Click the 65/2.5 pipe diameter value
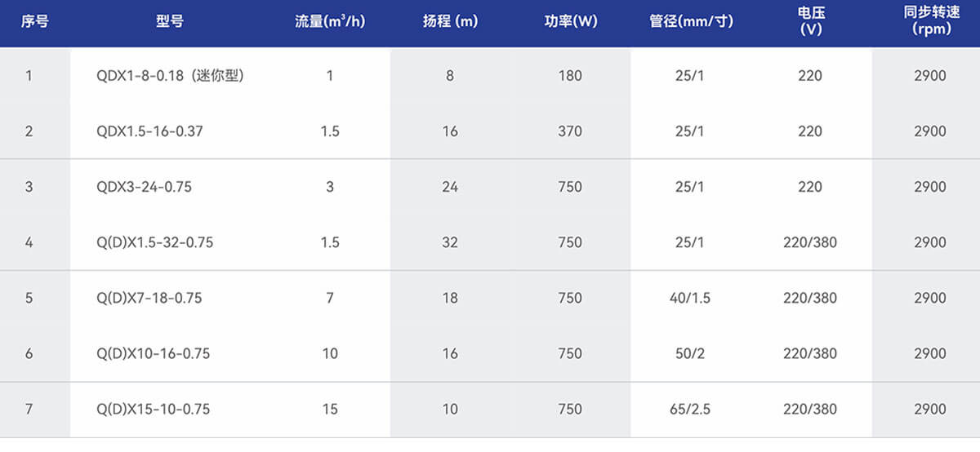Screen dimensions: 980x452 (x=690, y=409)
